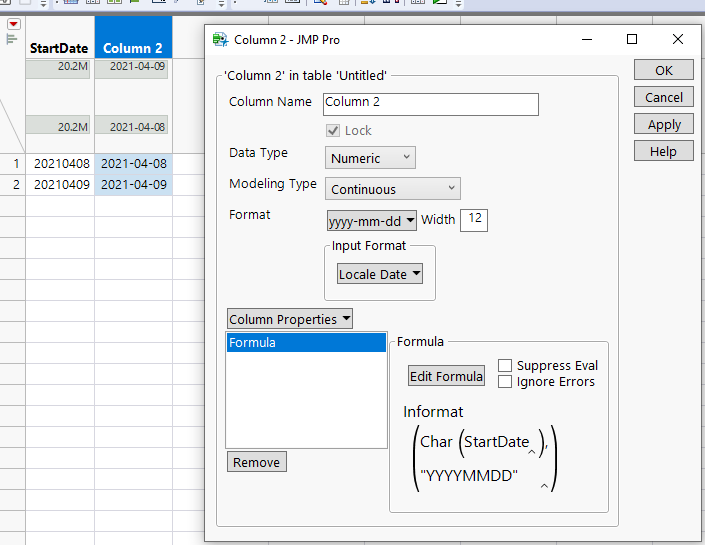
Task: Click the Width input field
Action: [474, 220]
